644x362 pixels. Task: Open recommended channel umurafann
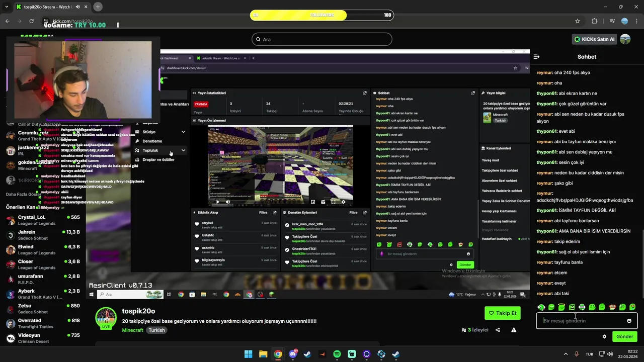[x=43, y=279]
